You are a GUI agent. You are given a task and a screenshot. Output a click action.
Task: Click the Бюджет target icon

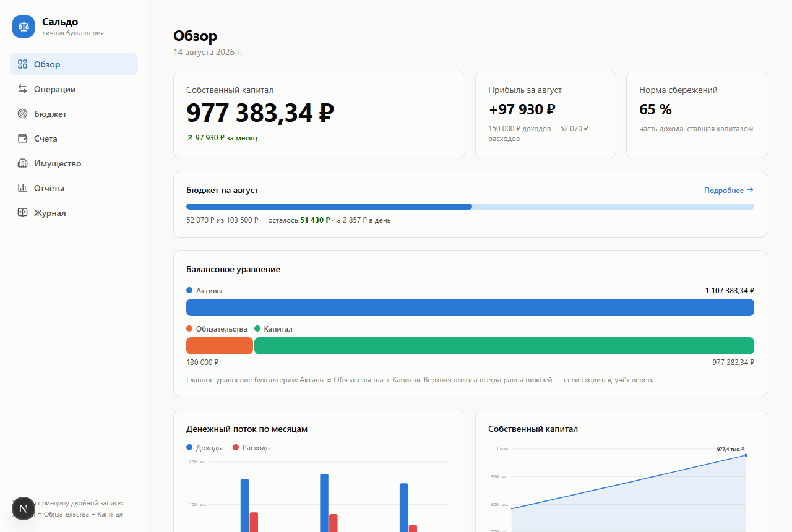[x=23, y=114]
